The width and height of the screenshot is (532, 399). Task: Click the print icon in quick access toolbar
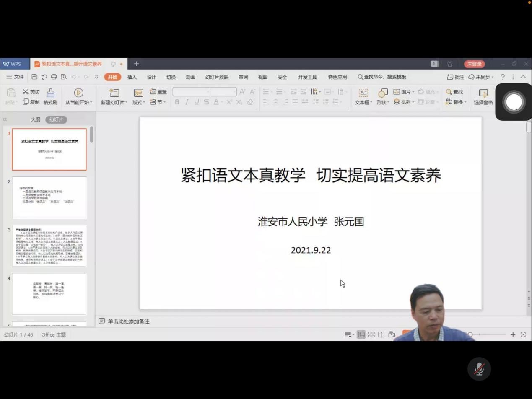pyautogui.click(x=54, y=77)
